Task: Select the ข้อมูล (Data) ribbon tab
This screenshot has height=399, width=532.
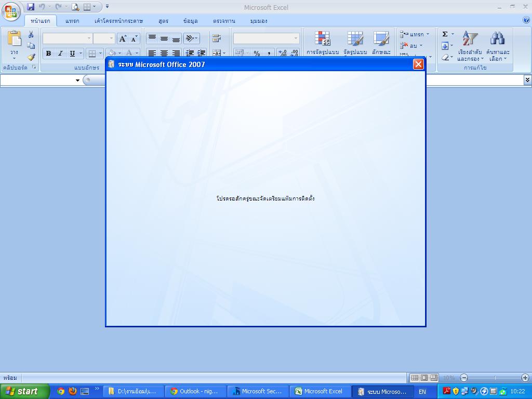Action: pos(190,21)
